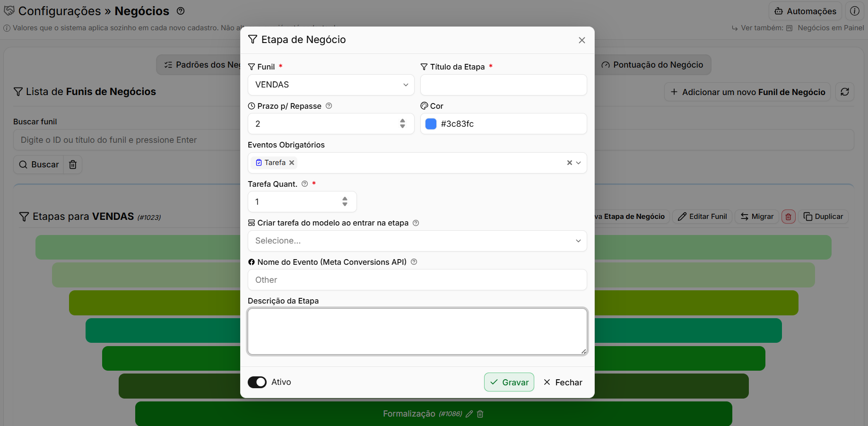Open the blue color swatch picker
Viewport: 868px width, 426px height.
coord(431,124)
